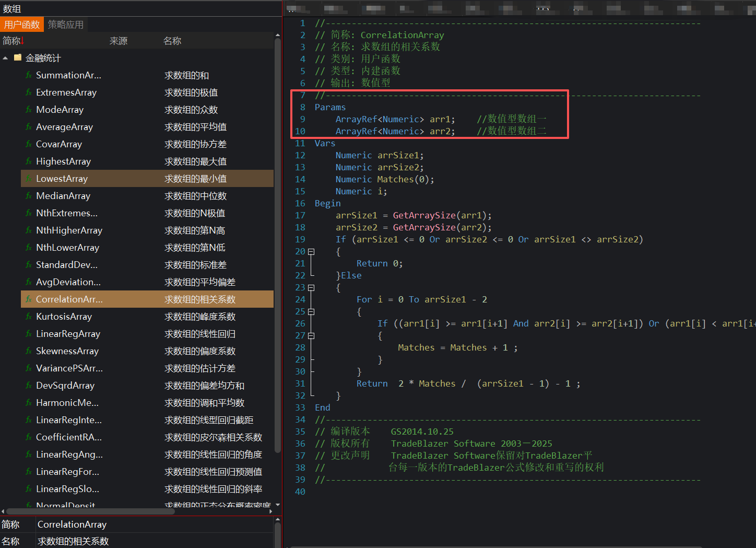The width and height of the screenshot is (756, 548).
Task: Collapse the 金融统计 tree folder
Action: click(x=5, y=58)
